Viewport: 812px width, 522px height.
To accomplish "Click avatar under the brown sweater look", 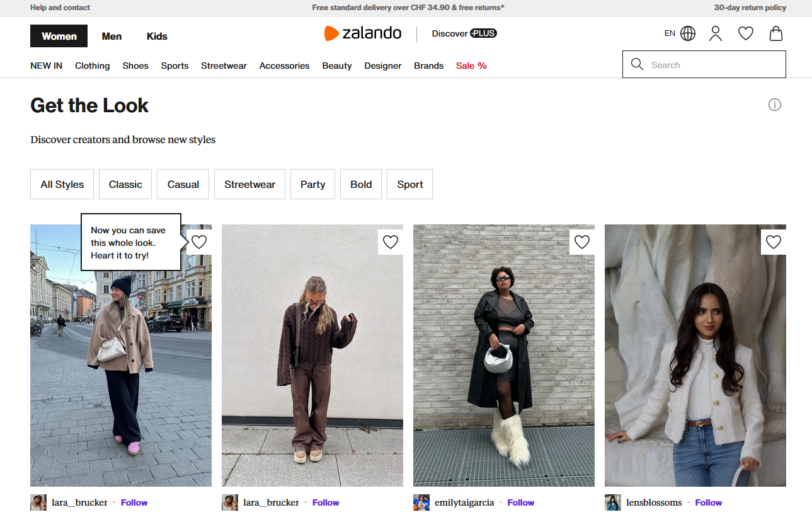I will point(230,502).
